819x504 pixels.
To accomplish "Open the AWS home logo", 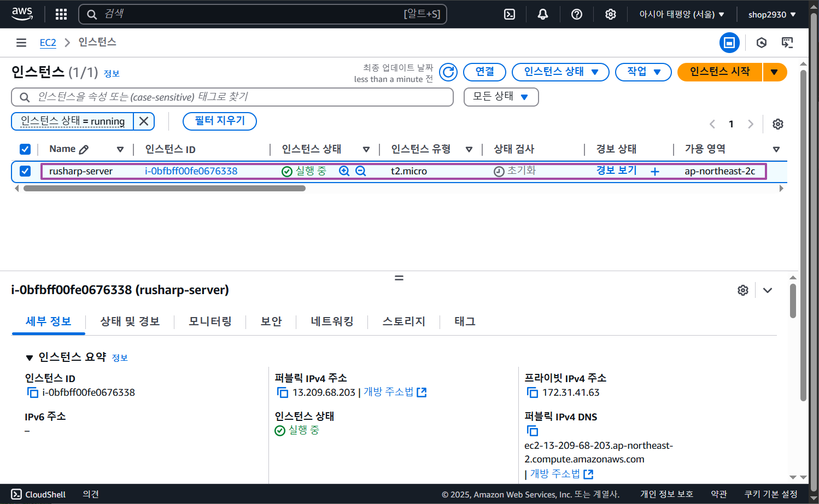I will tap(22, 14).
